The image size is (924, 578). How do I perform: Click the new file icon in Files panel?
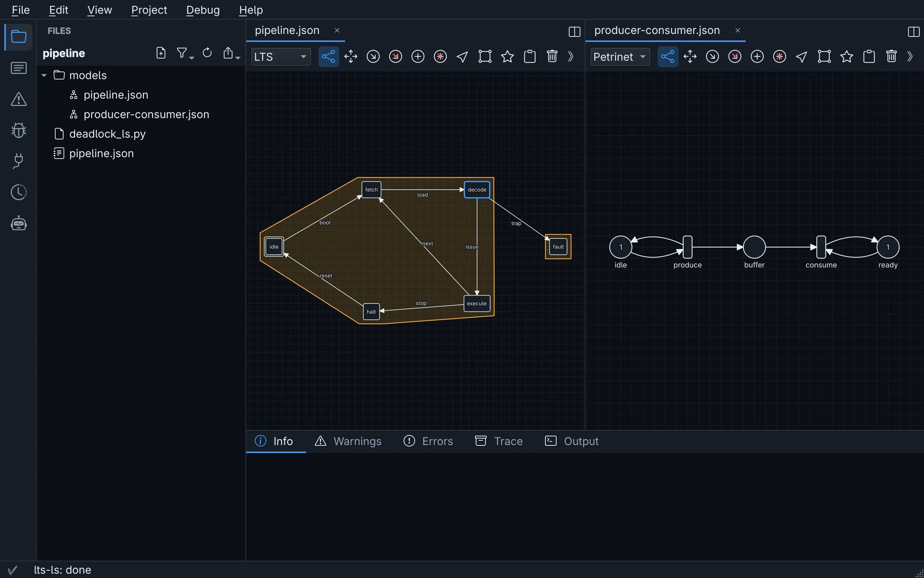(x=161, y=53)
